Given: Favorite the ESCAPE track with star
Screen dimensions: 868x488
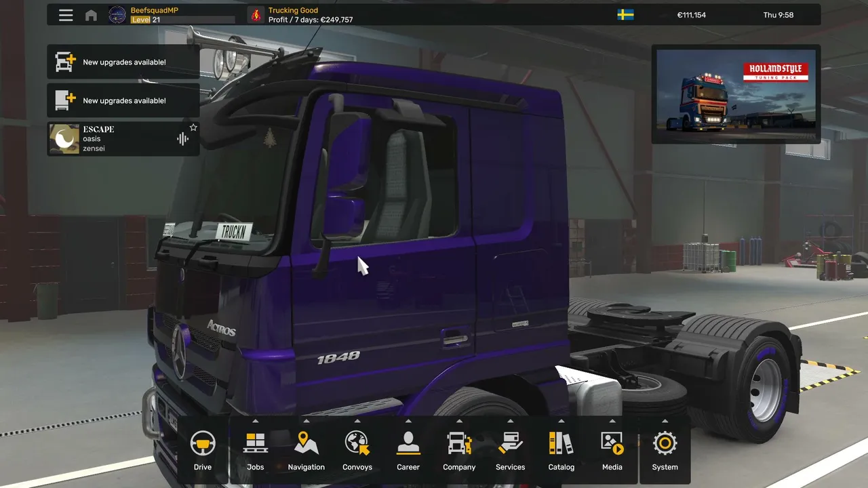Looking at the screenshot, I should (x=193, y=127).
